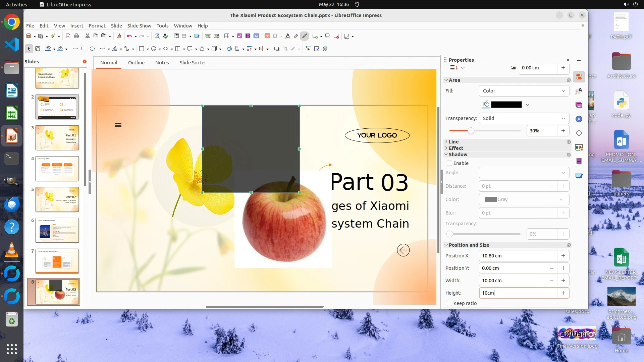Click the black fill color swatch

click(x=506, y=105)
